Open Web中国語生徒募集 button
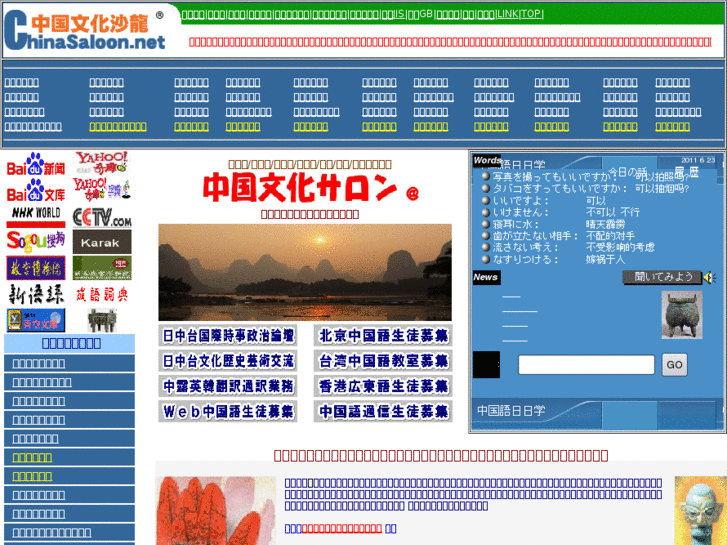The height and width of the screenshot is (545, 727). (228, 411)
